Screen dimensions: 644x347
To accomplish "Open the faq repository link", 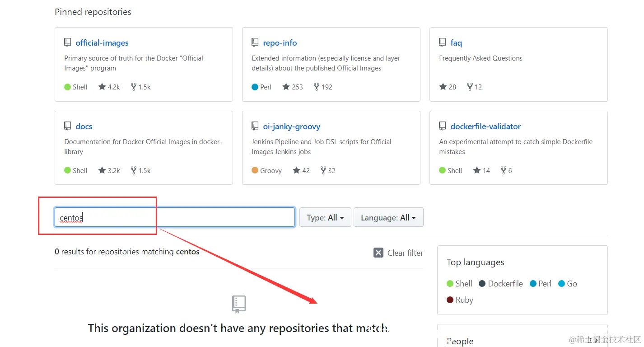I will click(x=456, y=43).
